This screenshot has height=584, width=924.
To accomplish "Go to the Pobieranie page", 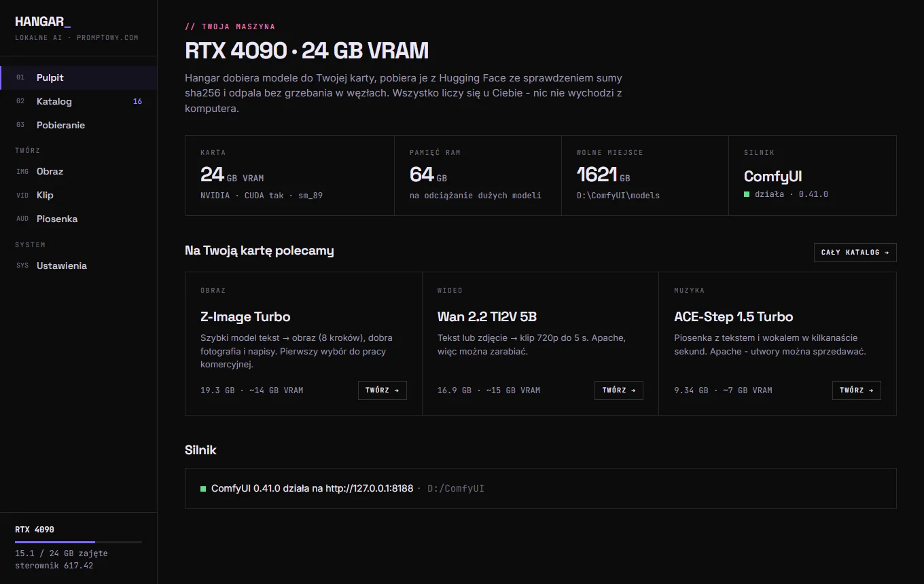I will (78, 125).
